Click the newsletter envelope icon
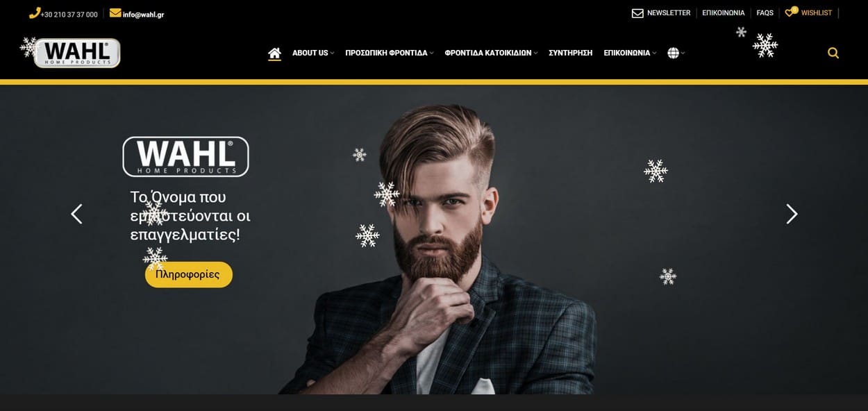The image size is (868, 411). coord(637,13)
